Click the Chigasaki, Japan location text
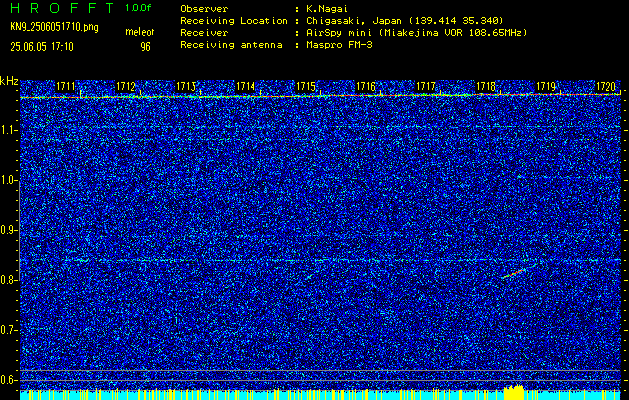 (x=404, y=20)
